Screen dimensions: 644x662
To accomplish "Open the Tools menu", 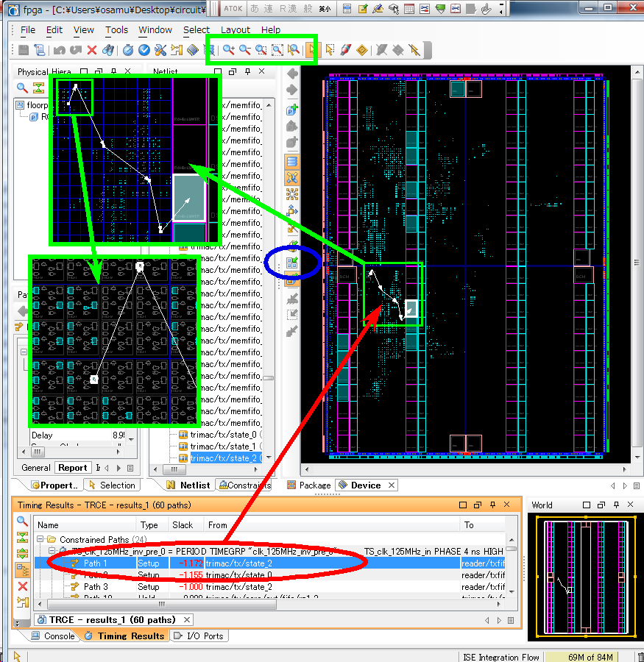I will click(116, 30).
